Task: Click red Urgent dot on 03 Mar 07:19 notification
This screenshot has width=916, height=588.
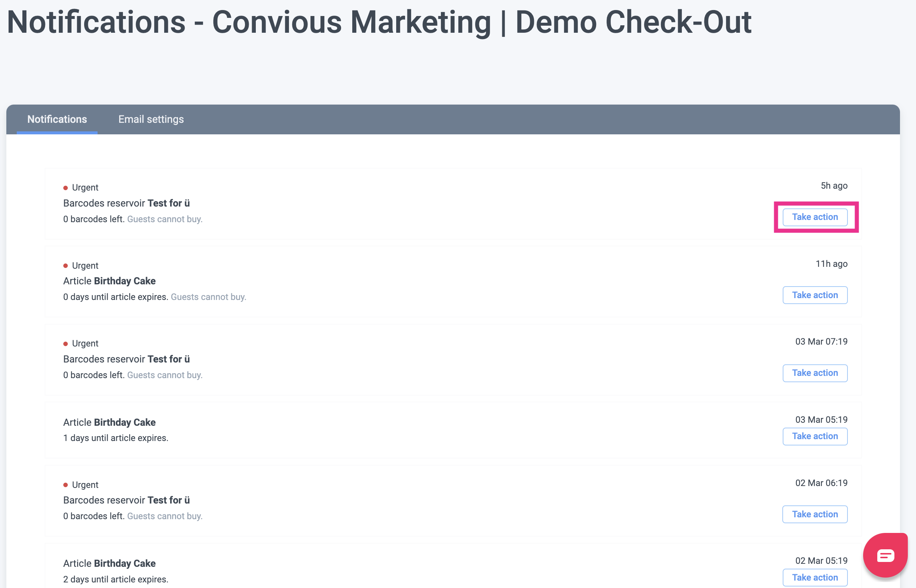Action: coord(66,343)
